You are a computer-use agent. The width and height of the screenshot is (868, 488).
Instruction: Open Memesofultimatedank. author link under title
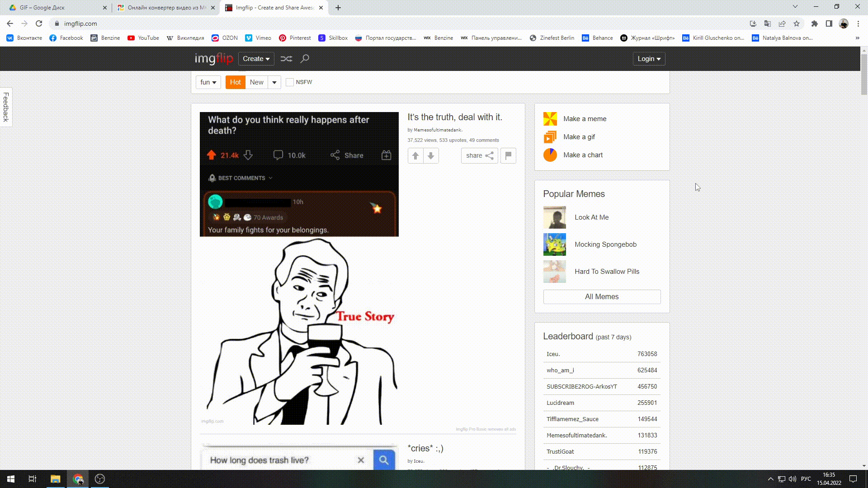pos(438,130)
